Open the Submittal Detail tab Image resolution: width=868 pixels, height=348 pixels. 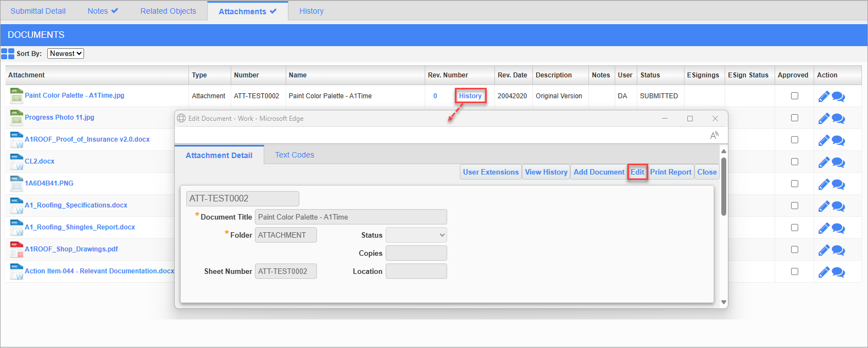38,11
